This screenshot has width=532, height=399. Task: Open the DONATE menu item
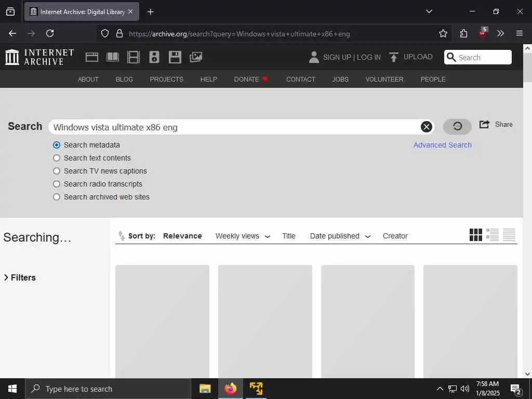(x=251, y=79)
